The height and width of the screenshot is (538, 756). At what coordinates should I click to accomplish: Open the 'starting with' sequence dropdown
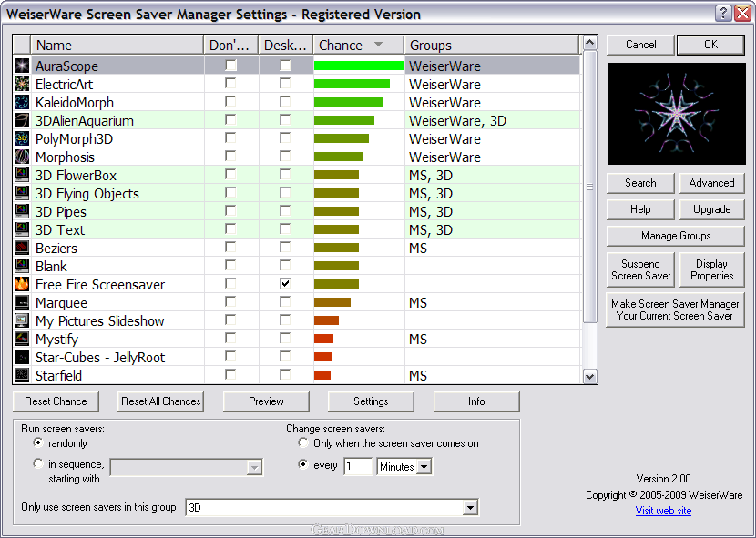(254, 467)
